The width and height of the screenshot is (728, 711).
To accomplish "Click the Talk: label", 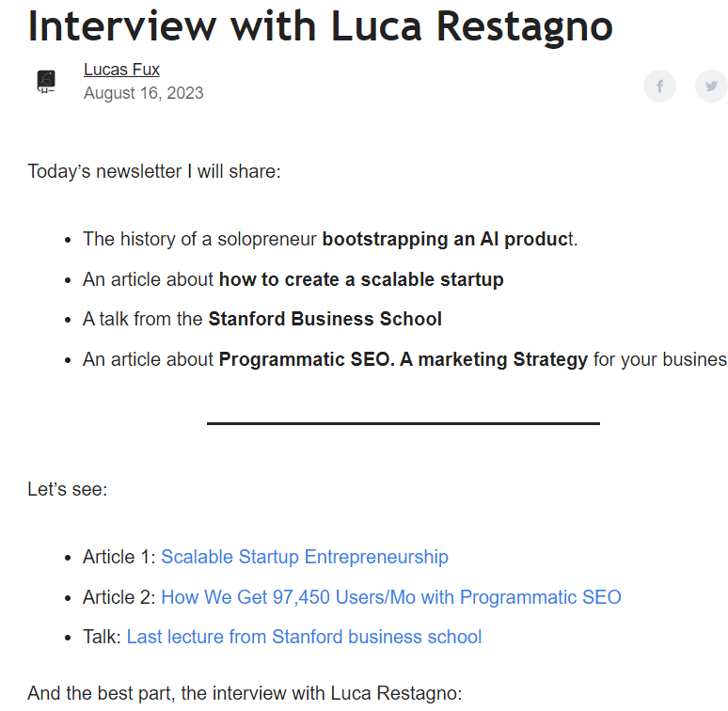I will [x=102, y=637].
